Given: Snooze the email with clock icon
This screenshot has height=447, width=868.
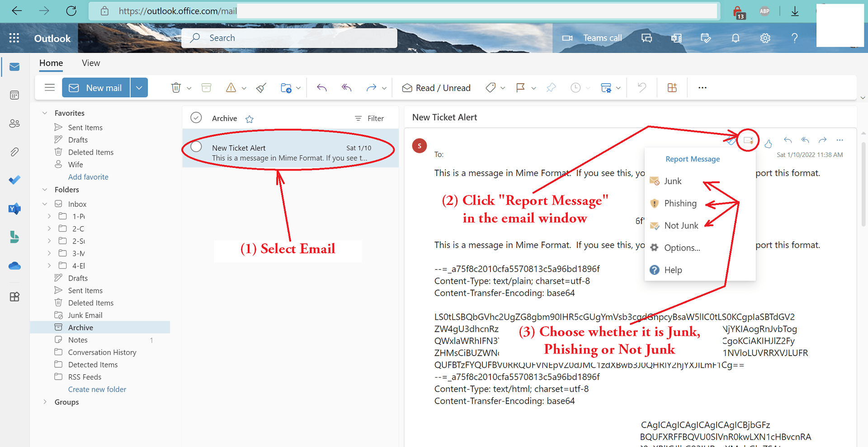Looking at the screenshot, I should (x=576, y=88).
